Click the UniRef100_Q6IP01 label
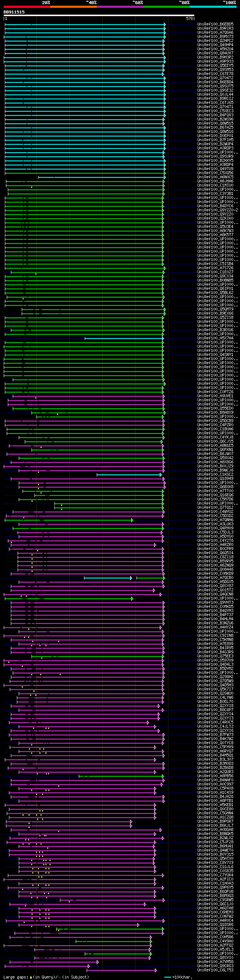This screenshot has height=980, width=240. coord(215,289)
